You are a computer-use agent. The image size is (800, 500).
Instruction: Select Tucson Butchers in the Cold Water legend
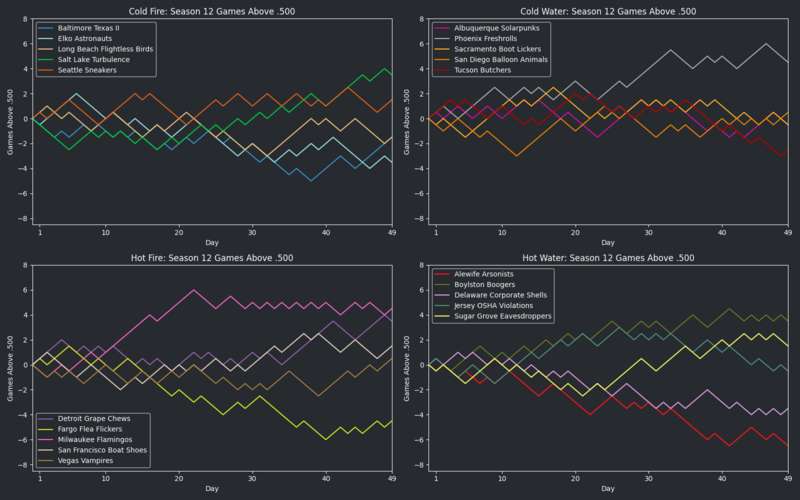click(482, 70)
